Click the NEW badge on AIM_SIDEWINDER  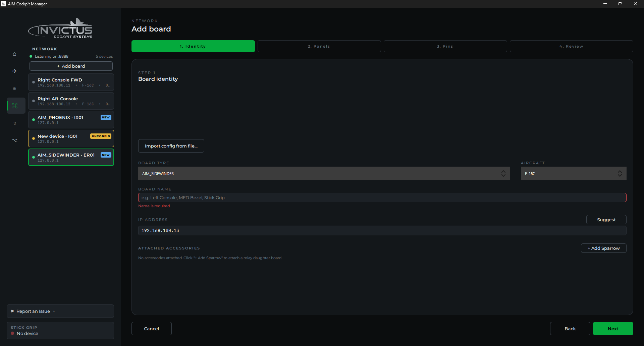pyautogui.click(x=106, y=155)
